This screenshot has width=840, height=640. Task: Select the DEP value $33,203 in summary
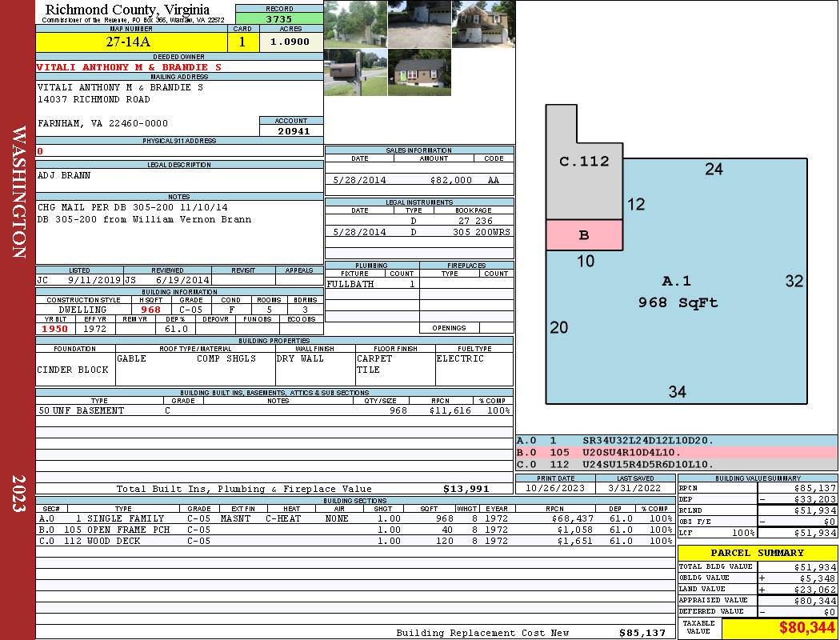click(814, 499)
